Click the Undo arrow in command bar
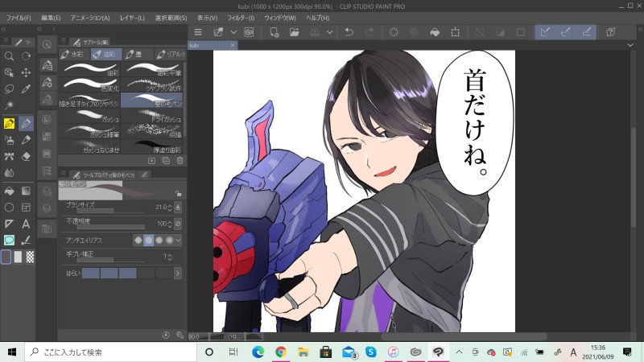 point(349,32)
